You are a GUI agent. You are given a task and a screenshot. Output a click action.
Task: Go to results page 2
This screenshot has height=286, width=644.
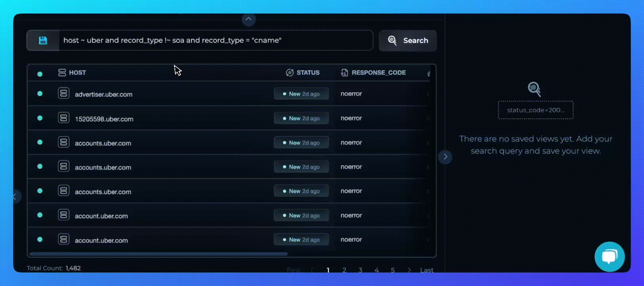click(344, 270)
